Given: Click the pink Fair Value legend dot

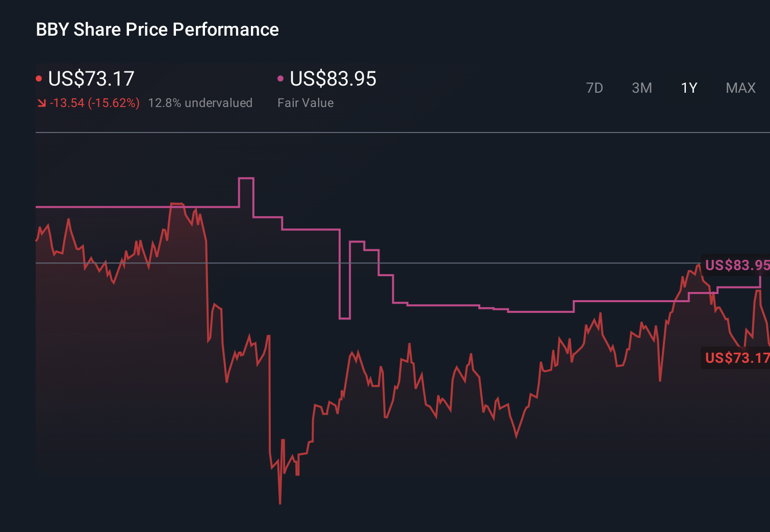Looking at the screenshot, I should pyautogui.click(x=280, y=78).
